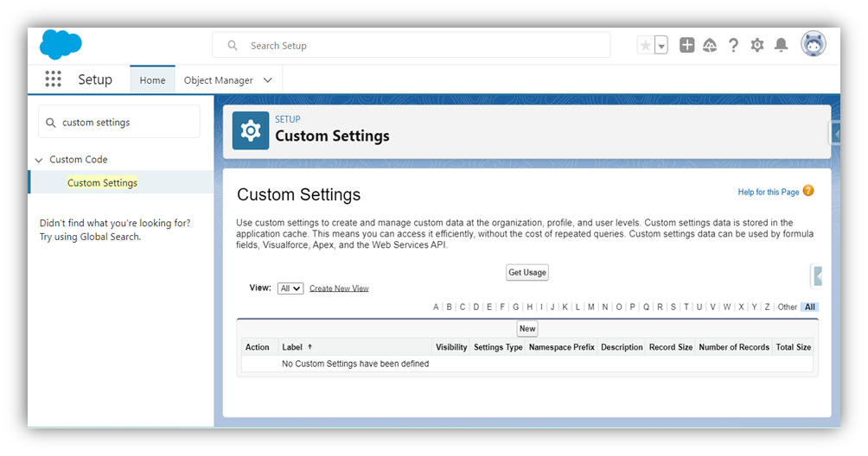Image resolution: width=868 pixels, height=456 pixels.
Task: Collapse the Custom Code section
Action: (x=39, y=160)
